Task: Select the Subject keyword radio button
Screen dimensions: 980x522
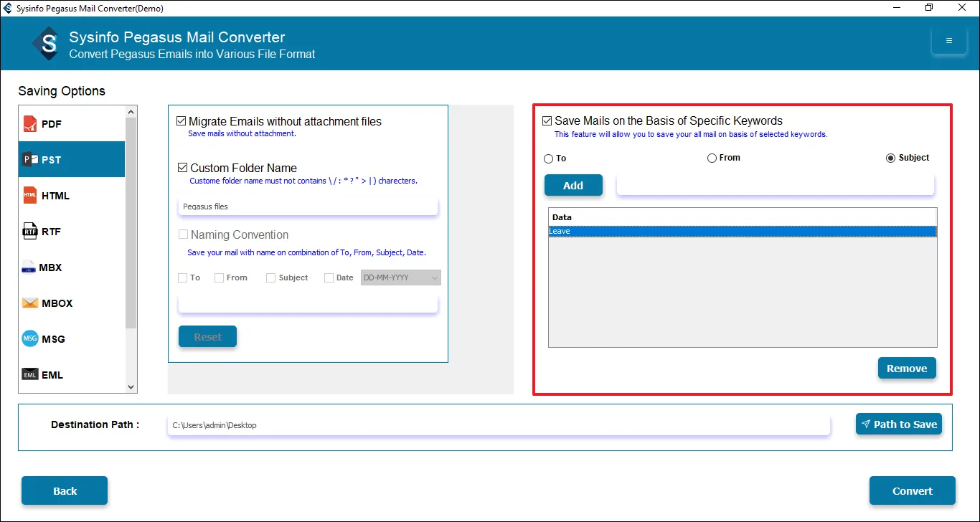Action: coord(891,158)
